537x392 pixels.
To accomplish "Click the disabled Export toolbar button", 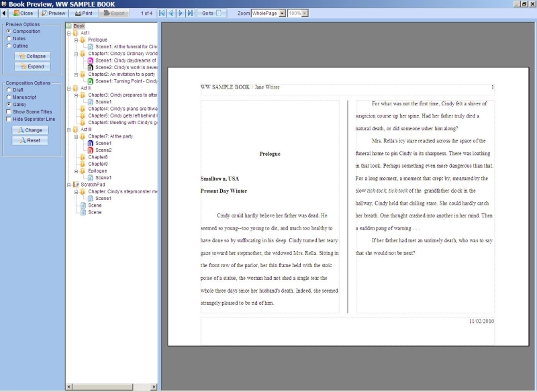I will click(114, 13).
